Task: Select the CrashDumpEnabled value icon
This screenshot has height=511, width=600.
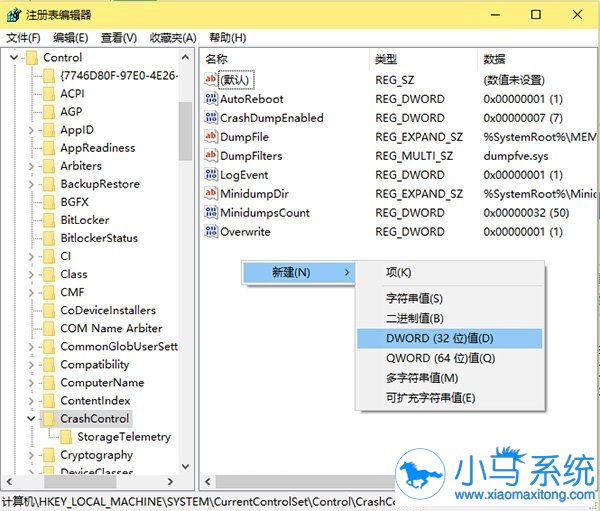Action: tap(211, 118)
